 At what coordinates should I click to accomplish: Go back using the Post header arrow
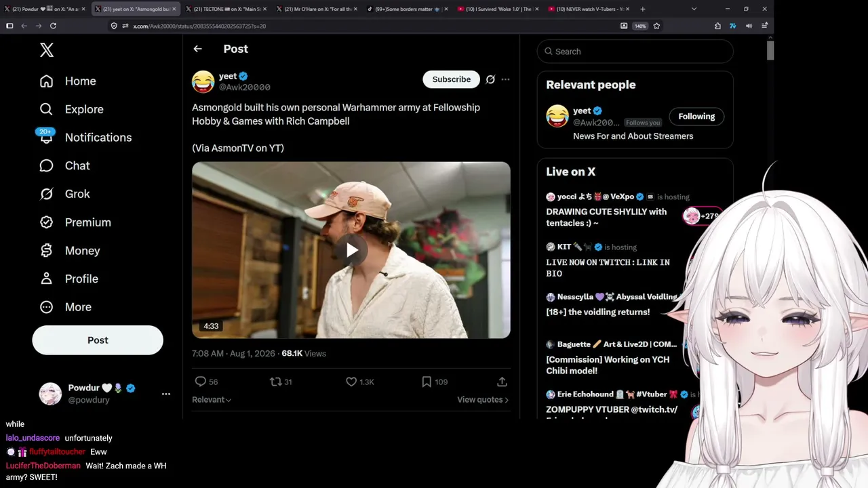click(x=197, y=49)
